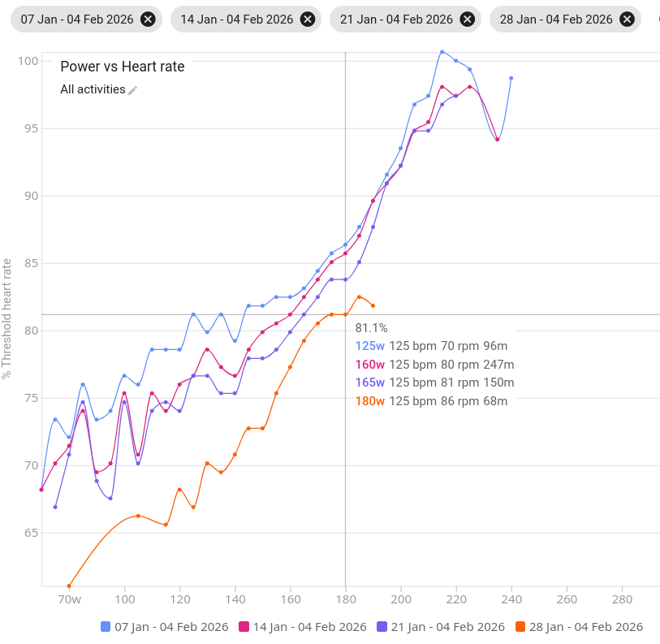660x644 pixels.
Task: Open the All activities filter text
Action: pyautogui.click(x=93, y=89)
